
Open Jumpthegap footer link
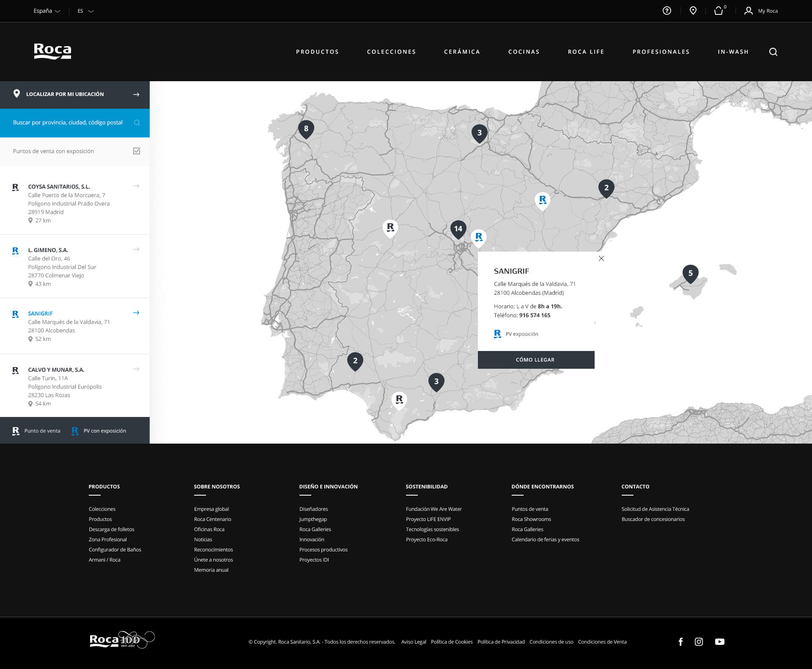[x=313, y=519]
